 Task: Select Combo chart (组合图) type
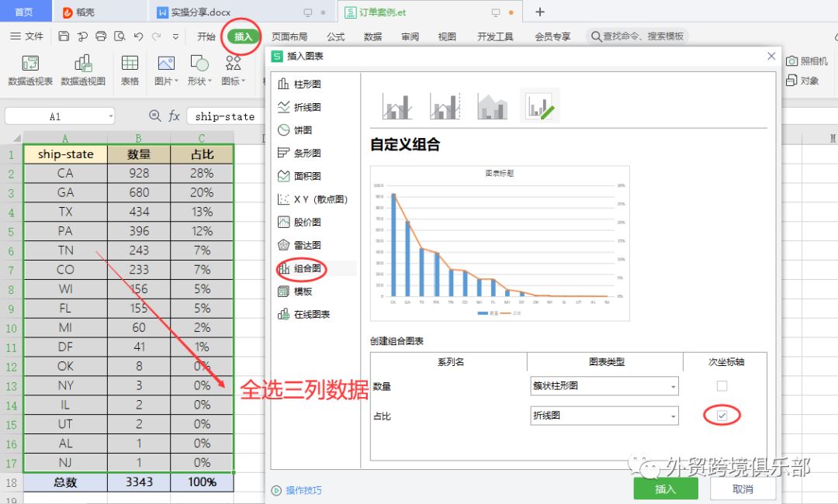[x=300, y=268]
